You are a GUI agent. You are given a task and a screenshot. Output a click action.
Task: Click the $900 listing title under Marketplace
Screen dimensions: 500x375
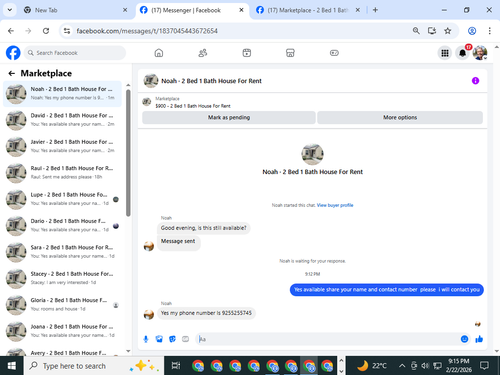[193, 106]
